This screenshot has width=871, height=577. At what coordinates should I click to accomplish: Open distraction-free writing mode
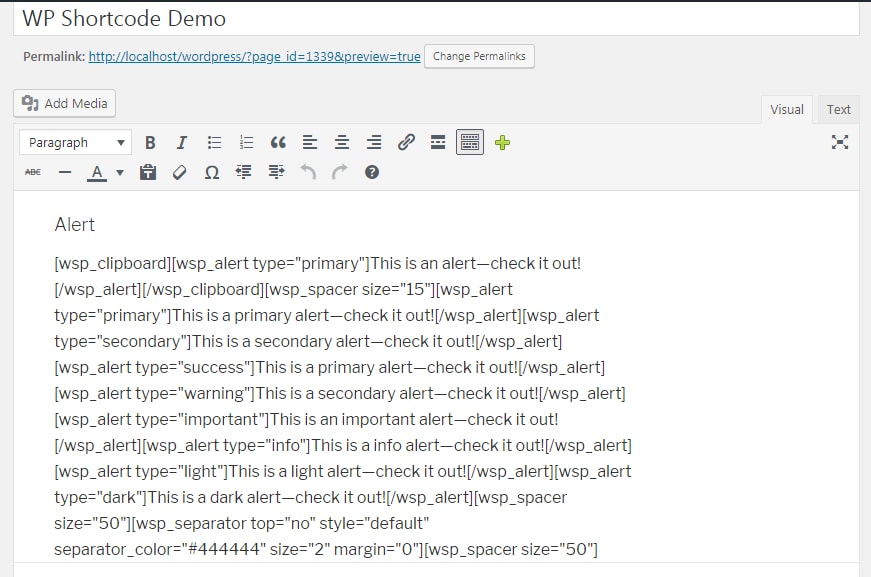click(x=840, y=142)
